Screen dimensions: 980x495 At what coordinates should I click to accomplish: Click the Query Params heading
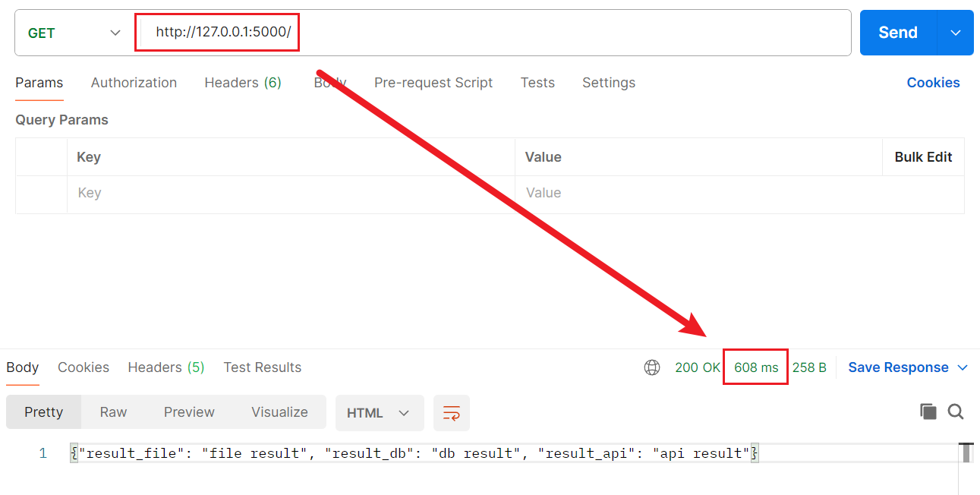click(x=61, y=120)
